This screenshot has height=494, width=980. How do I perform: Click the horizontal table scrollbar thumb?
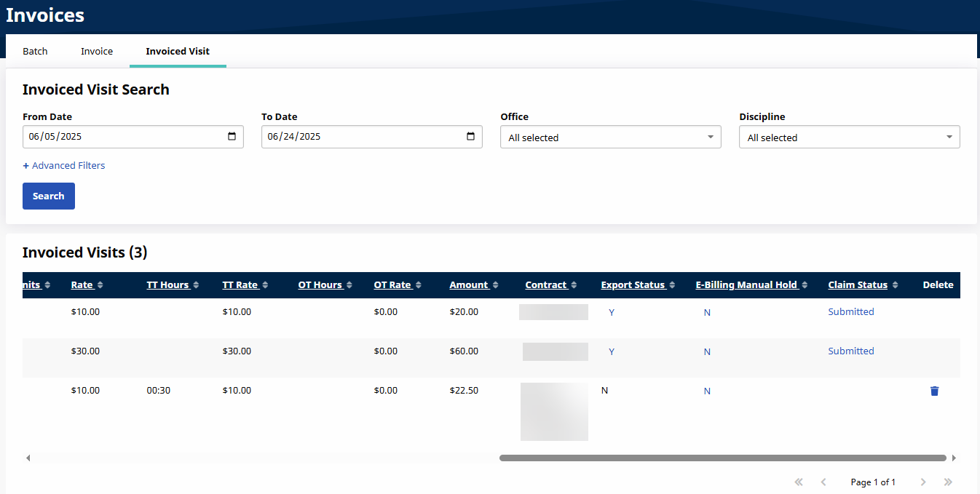point(722,458)
